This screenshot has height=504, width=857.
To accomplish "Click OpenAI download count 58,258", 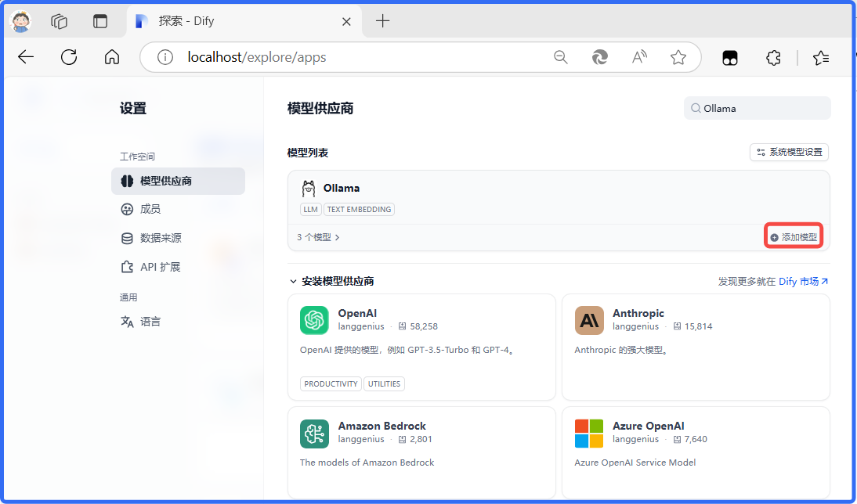I will click(x=418, y=326).
